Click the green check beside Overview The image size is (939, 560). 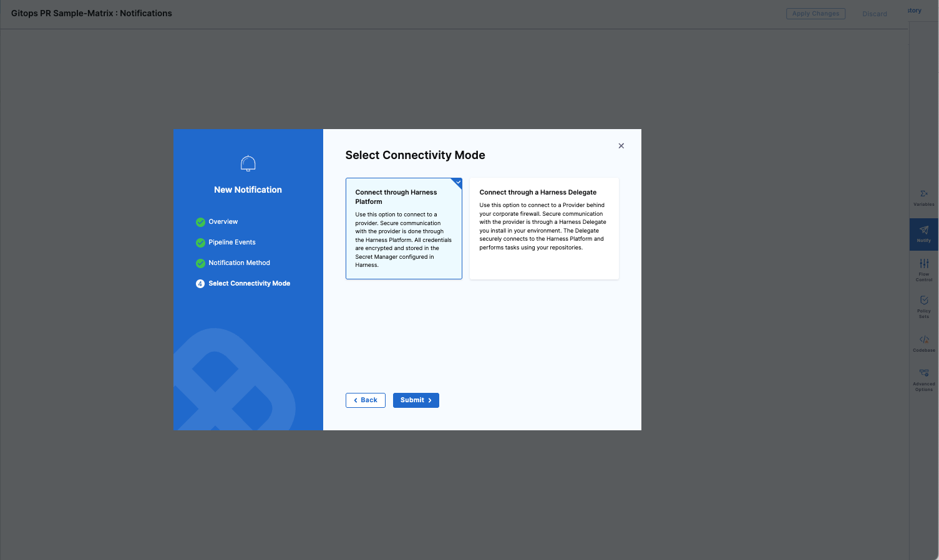coord(200,222)
